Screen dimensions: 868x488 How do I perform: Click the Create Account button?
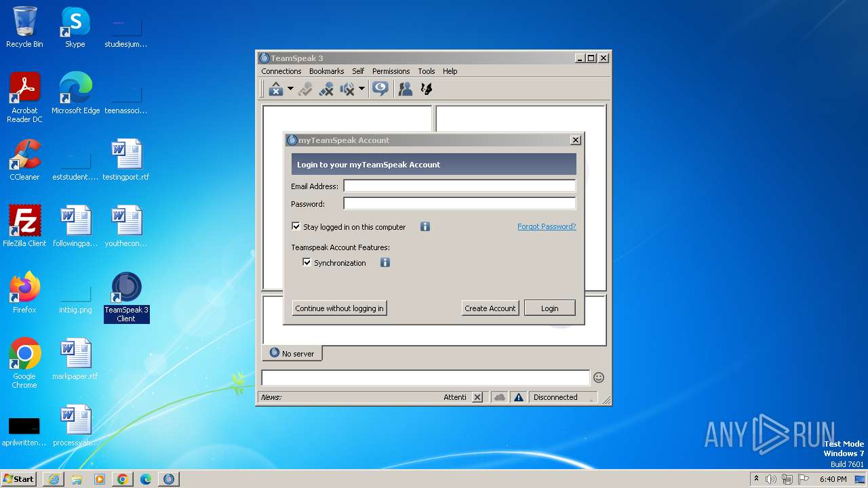coord(490,308)
